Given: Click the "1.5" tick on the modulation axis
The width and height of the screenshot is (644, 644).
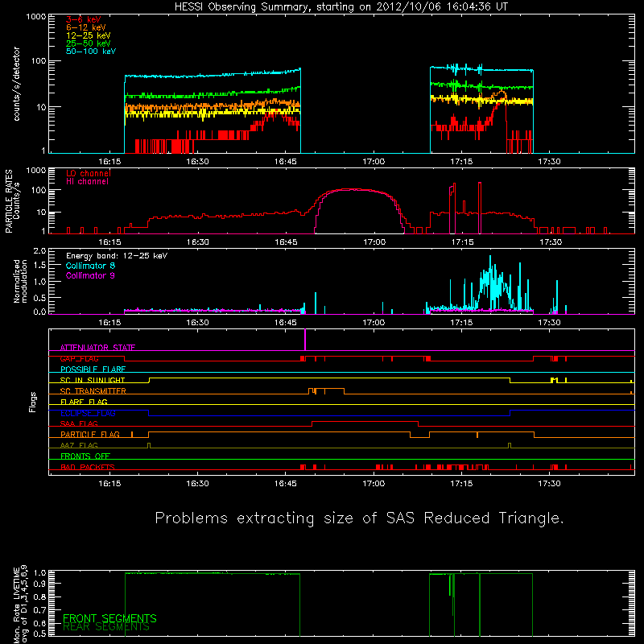Looking at the screenshot, I should [39, 266].
